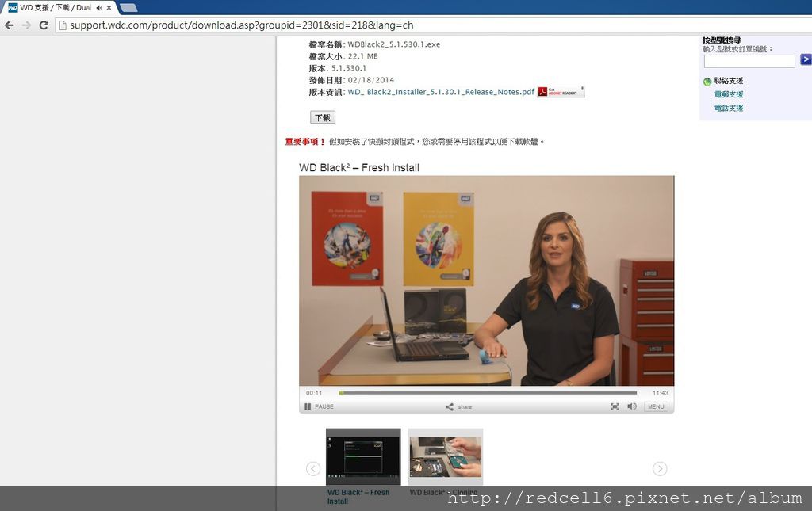The height and width of the screenshot is (511, 812).
Task: Select the WD 支援 browser tab
Action: click(x=56, y=8)
